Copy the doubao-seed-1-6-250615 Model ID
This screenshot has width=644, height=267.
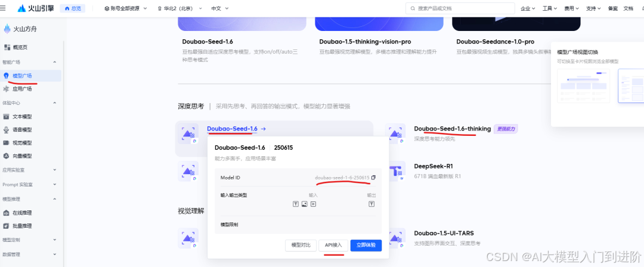tap(373, 178)
